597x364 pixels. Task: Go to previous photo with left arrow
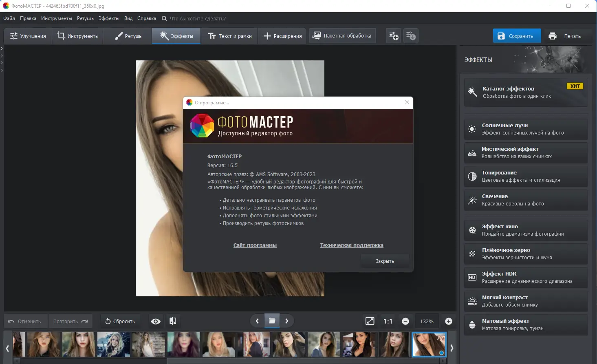click(x=257, y=321)
